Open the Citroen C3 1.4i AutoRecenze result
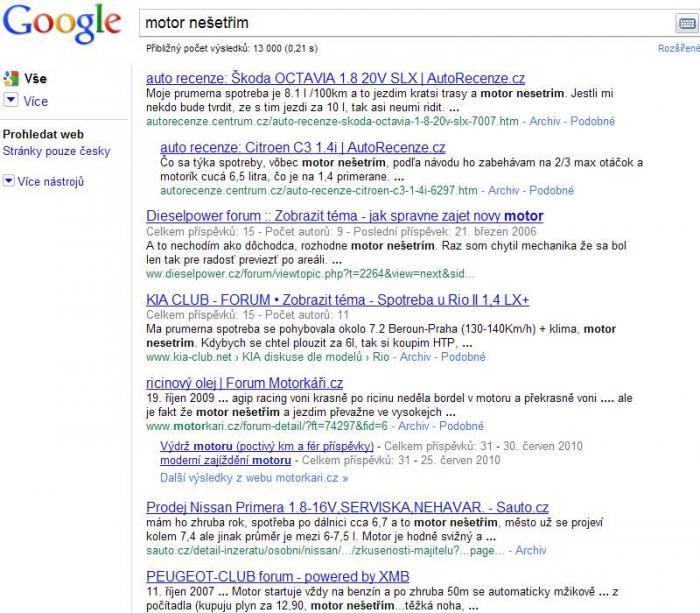 [x=302, y=147]
